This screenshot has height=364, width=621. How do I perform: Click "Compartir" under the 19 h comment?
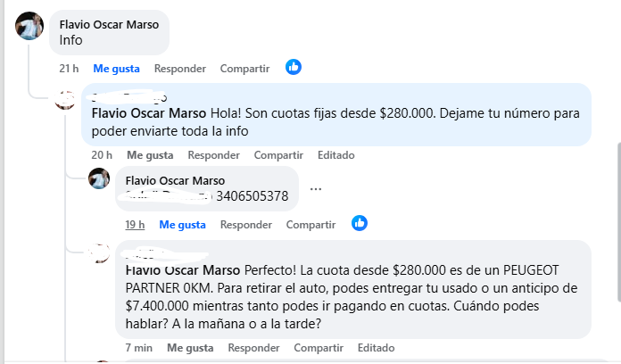[x=310, y=224]
